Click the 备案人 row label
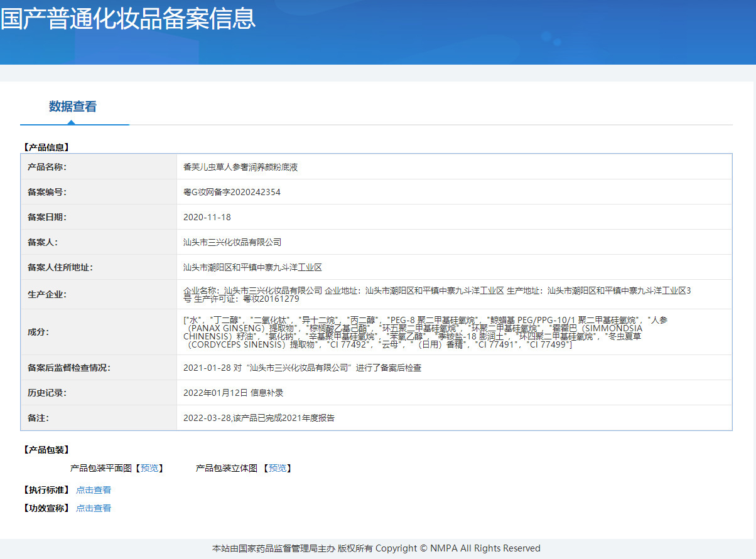Image resolution: width=756 pixels, height=559 pixels. click(x=42, y=242)
